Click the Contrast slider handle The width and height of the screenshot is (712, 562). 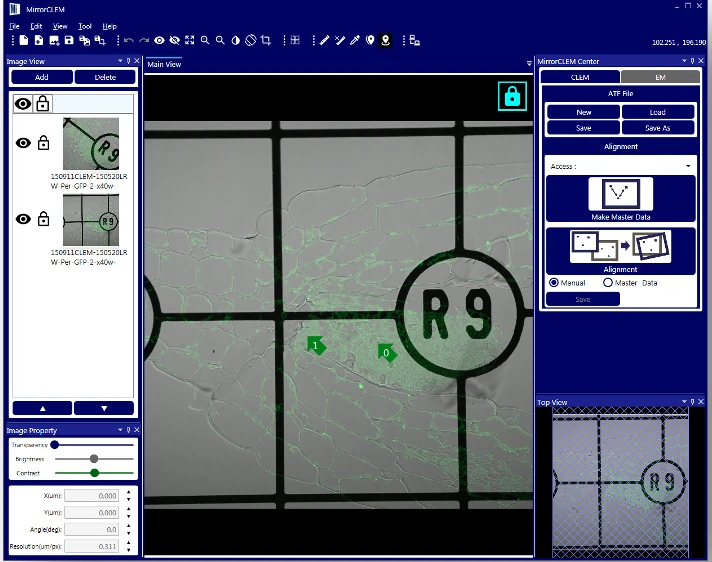[94, 473]
